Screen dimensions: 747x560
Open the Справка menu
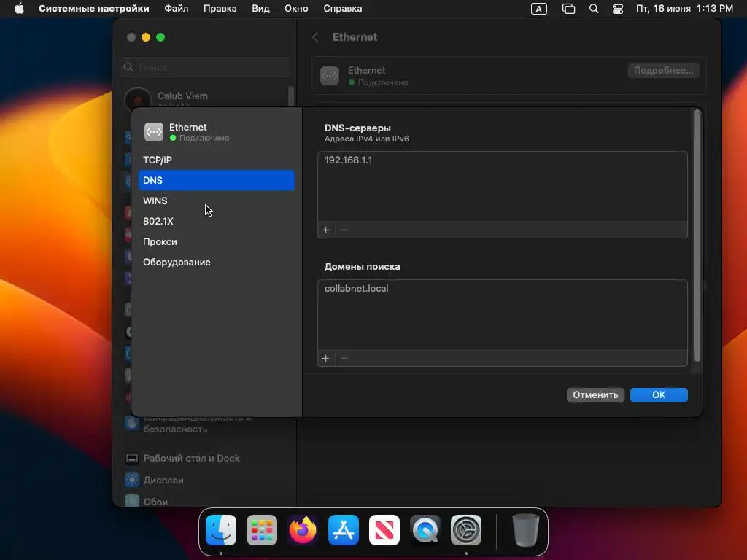(343, 9)
